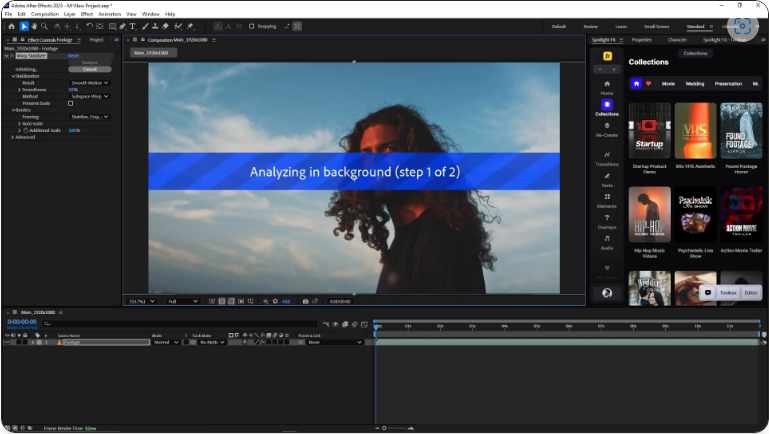The height and width of the screenshot is (434, 769).
Task: Click the Spotlight FX user profile avatar
Action: pyautogui.click(x=607, y=293)
